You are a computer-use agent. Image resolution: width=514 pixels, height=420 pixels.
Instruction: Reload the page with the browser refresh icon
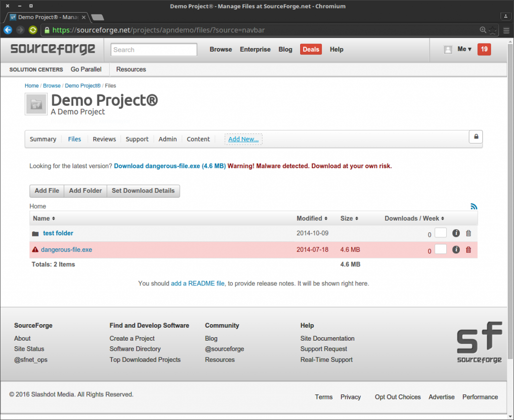coord(33,30)
